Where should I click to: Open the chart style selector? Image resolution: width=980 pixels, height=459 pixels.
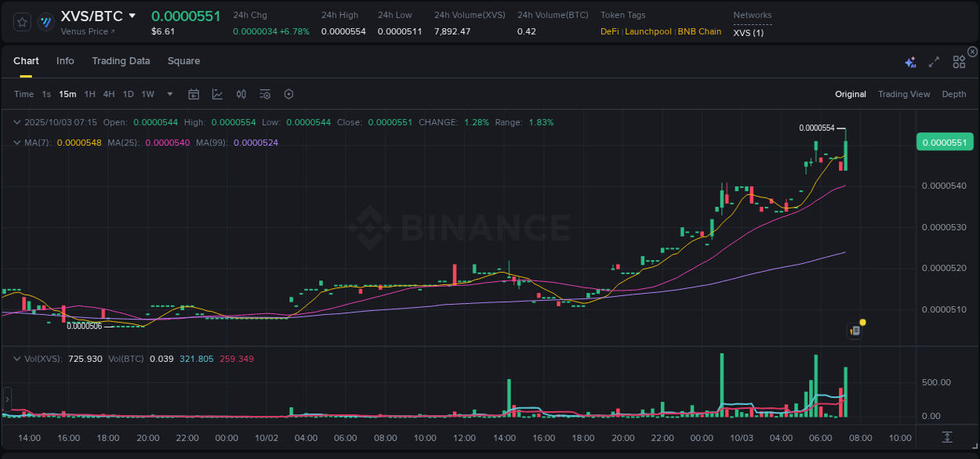click(217, 94)
